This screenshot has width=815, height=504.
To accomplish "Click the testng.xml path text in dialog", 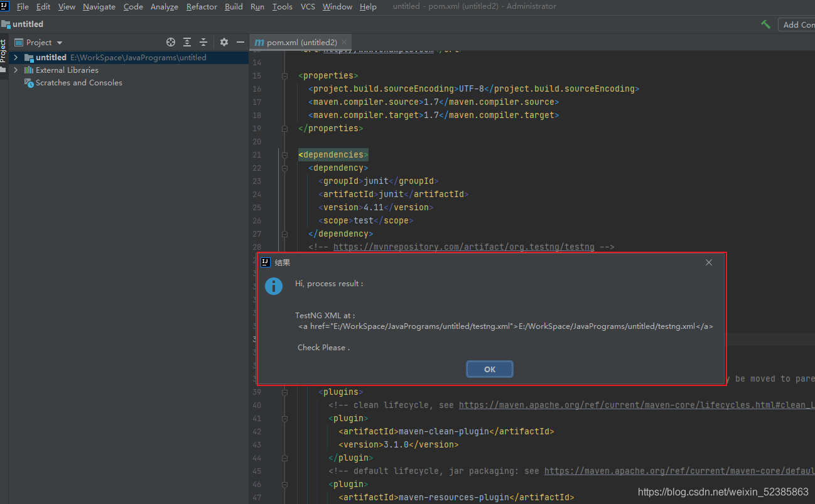I will pos(505,326).
